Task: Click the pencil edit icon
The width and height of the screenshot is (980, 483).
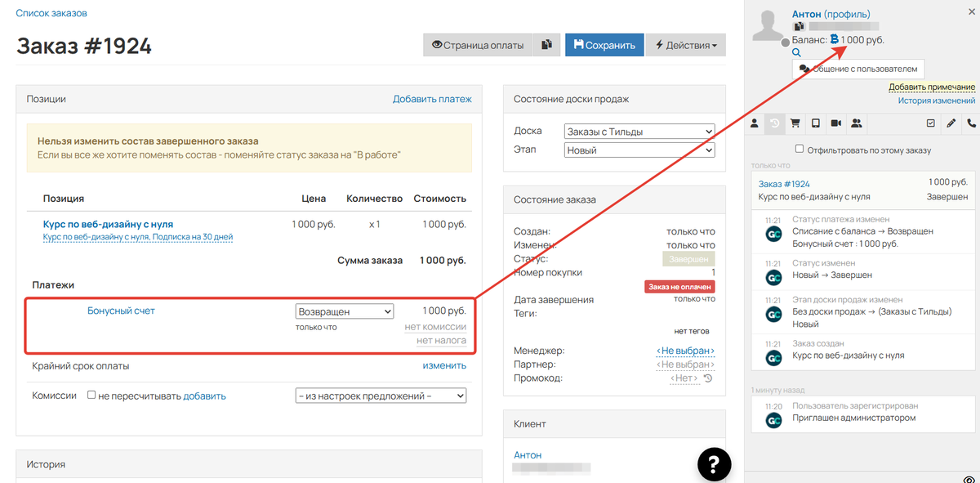Action: click(951, 123)
